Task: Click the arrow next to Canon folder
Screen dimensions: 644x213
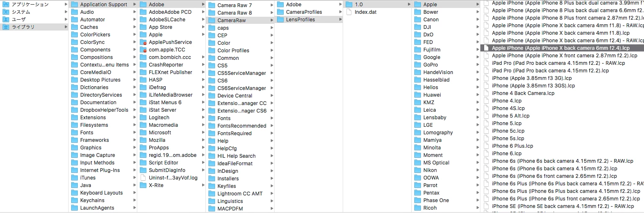Action: pyautogui.click(x=478, y=19)
